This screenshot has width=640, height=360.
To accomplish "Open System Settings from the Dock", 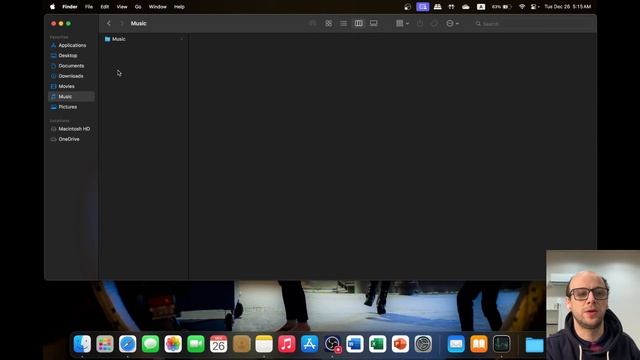I will (423, 344).
